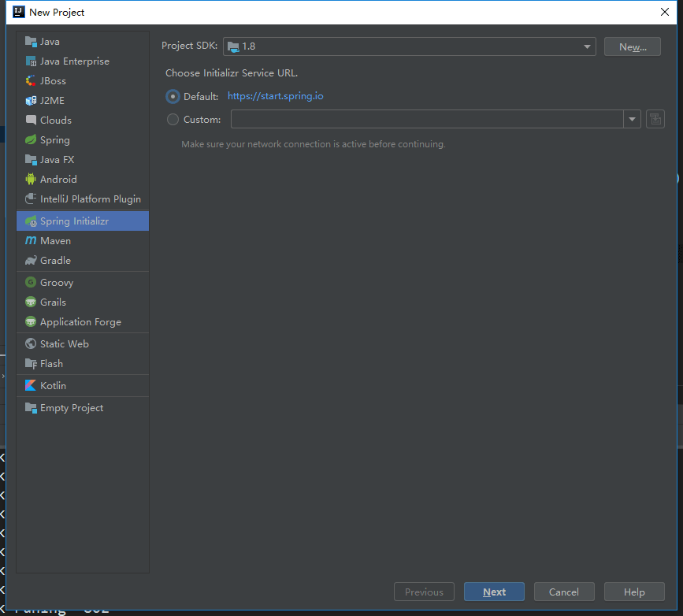This screenshot has width=683, height=616.
Task: Choose Gradle project type label
Action: pos(56,261)
